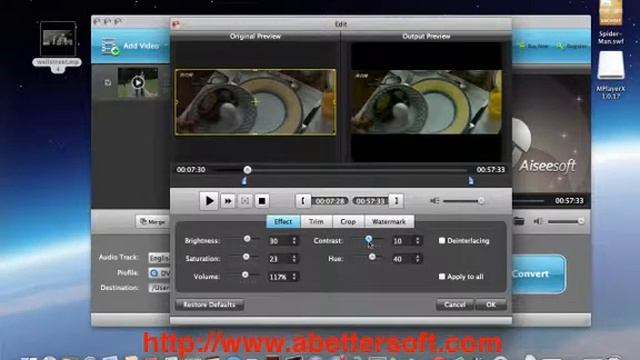The width and height of the screenshot is (640, 360).
Task: Open the Crop tab
Action: (348, 222)
